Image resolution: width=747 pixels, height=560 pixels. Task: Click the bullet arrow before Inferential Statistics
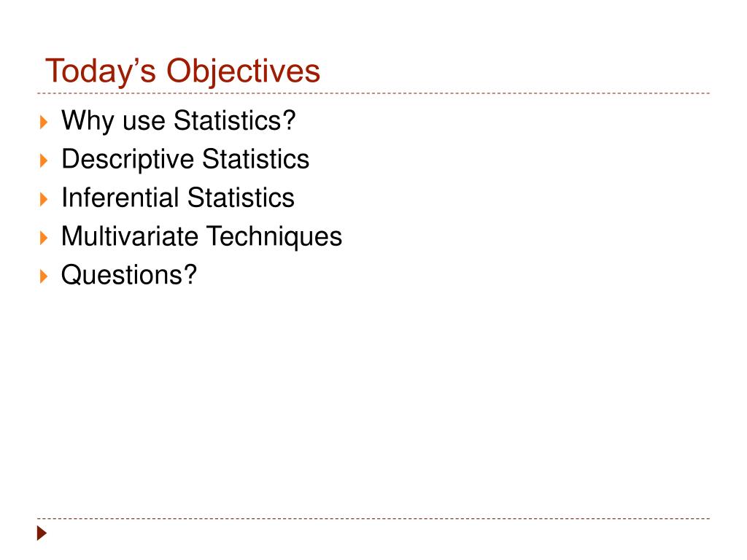tap(44, 200)
